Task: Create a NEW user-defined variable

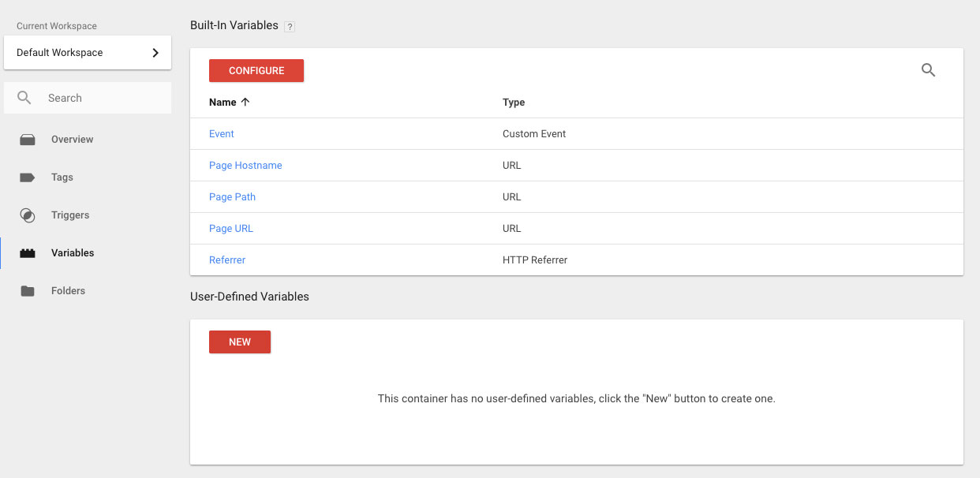Action: (x=240, y=342)
